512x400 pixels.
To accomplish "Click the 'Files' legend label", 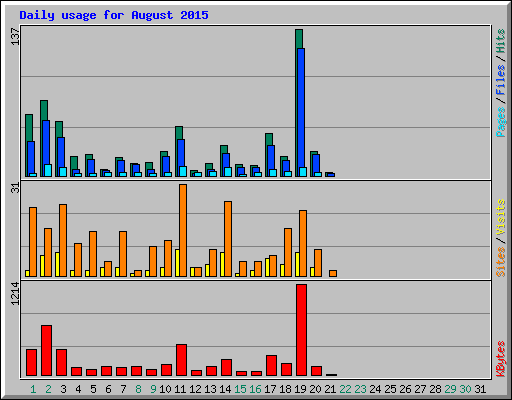I will tap(500, 79).
